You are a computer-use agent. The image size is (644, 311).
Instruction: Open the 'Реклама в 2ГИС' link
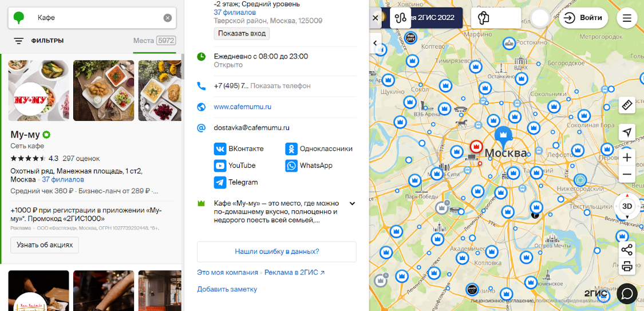point(294,273)
